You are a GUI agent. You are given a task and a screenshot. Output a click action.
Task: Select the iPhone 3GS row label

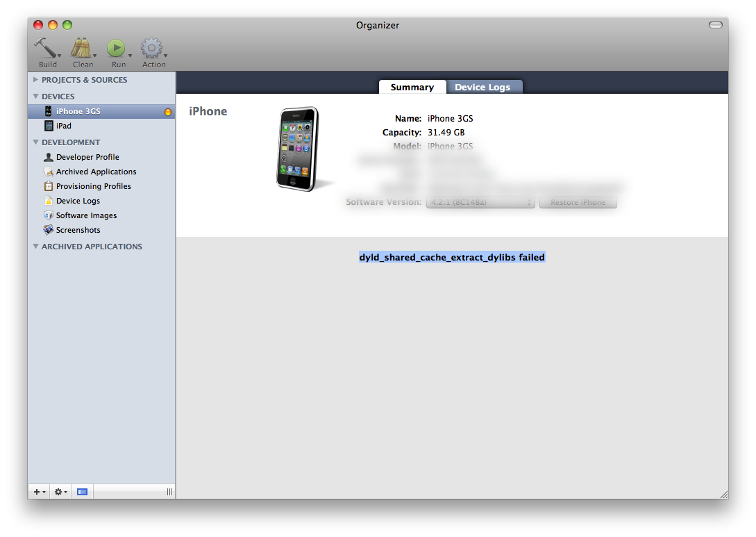click(78, 111)
